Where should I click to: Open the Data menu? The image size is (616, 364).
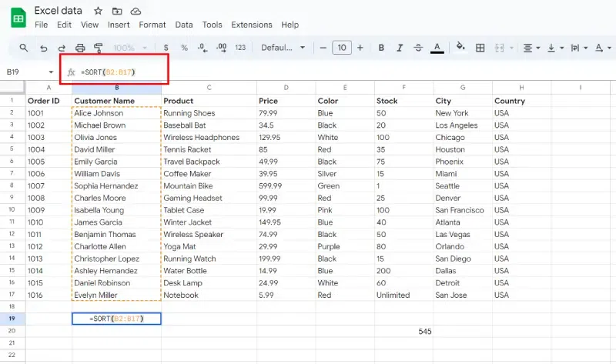pos(184,25)
